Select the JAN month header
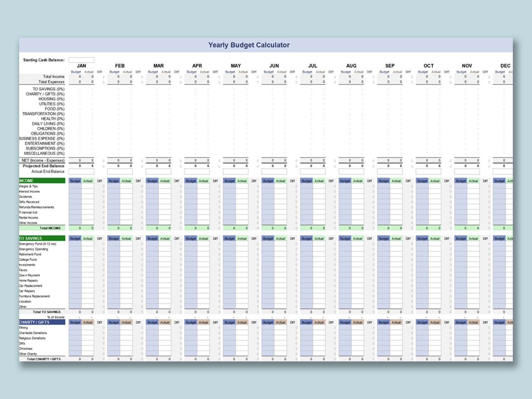 point(81,66)
